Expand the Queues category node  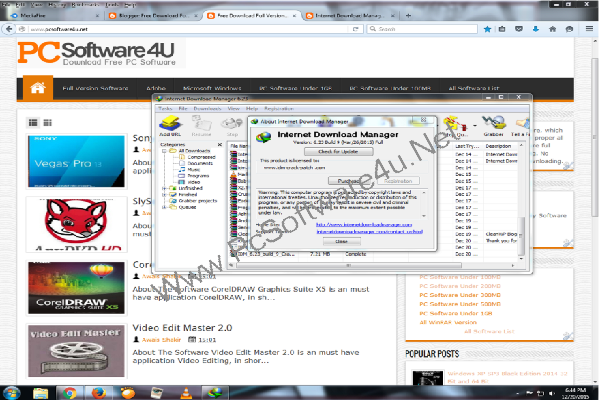click(164, 207)
